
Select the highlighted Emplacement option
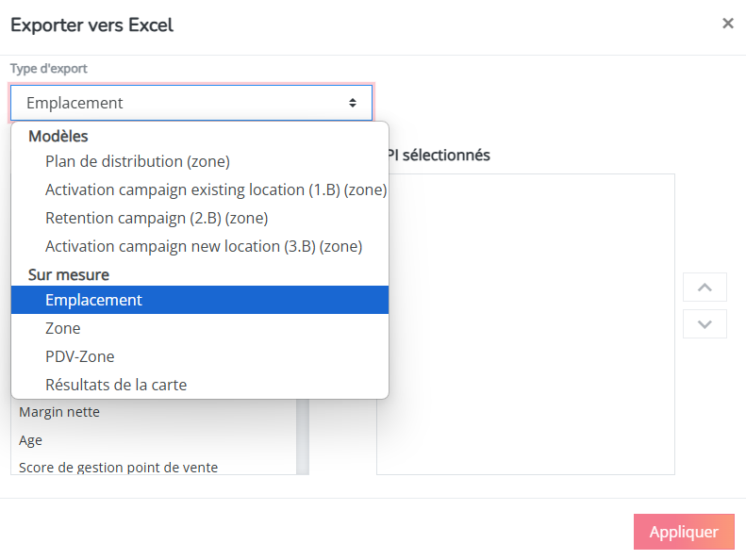[200, 300]
